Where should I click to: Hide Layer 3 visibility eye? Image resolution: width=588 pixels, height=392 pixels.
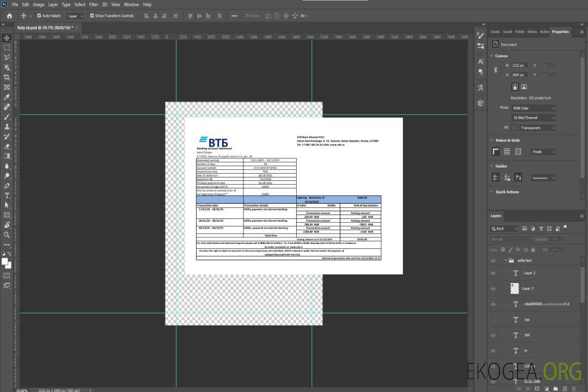(493, 289)
